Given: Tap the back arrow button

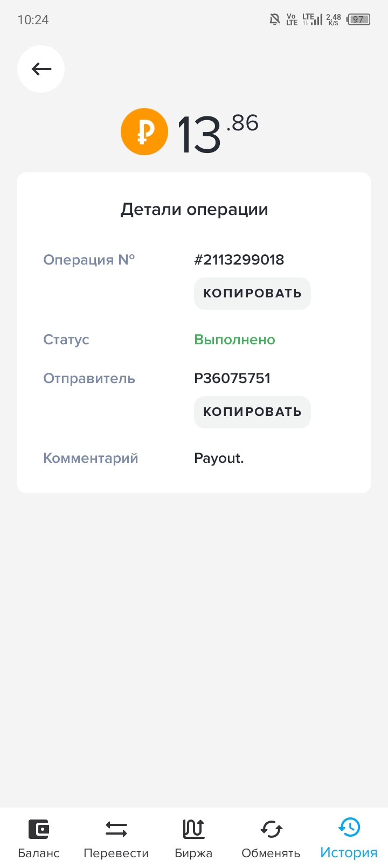Looking at the screenshot, I should click(x=41, y=69).
